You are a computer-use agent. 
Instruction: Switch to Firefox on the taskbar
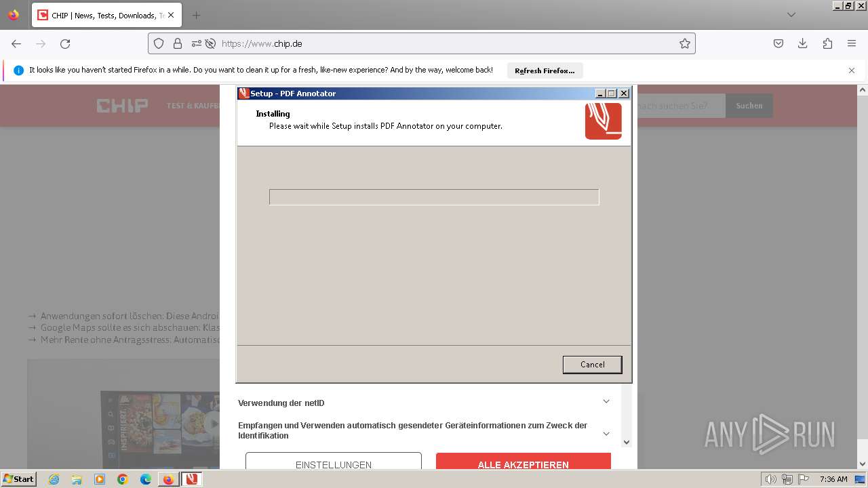(168, 479)
